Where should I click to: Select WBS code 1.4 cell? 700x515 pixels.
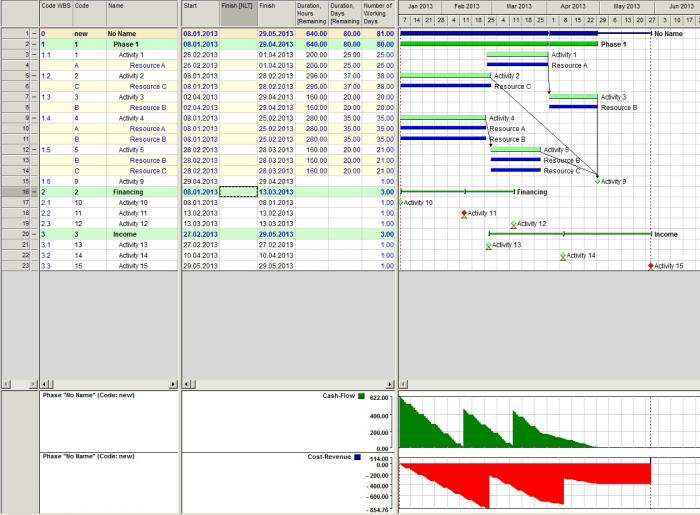coord(56,118)
